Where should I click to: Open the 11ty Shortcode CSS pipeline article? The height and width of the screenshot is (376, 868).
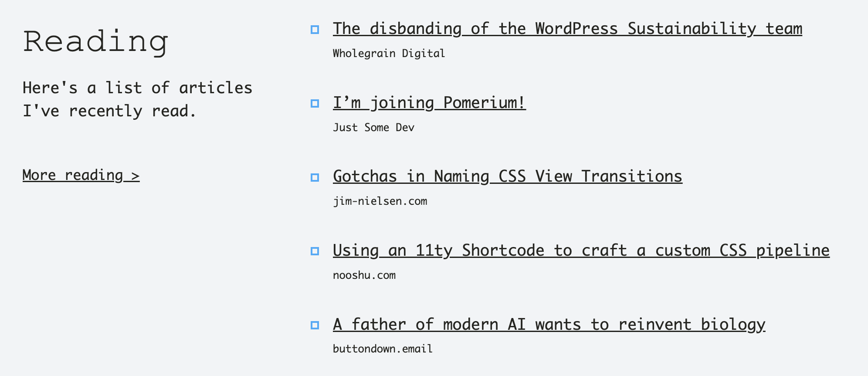click(x=581, y=251)
